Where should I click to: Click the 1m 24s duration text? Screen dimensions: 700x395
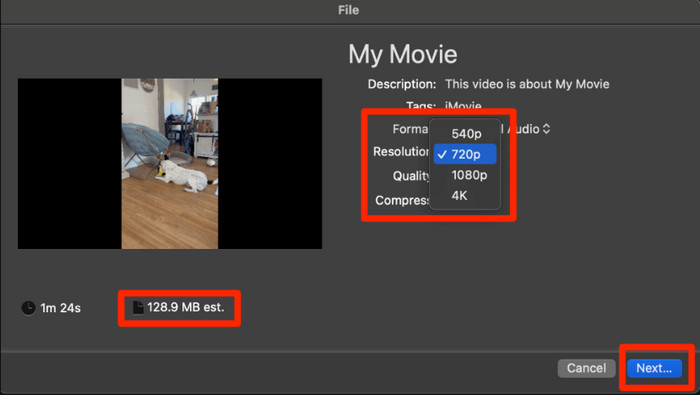pos(60,308)
